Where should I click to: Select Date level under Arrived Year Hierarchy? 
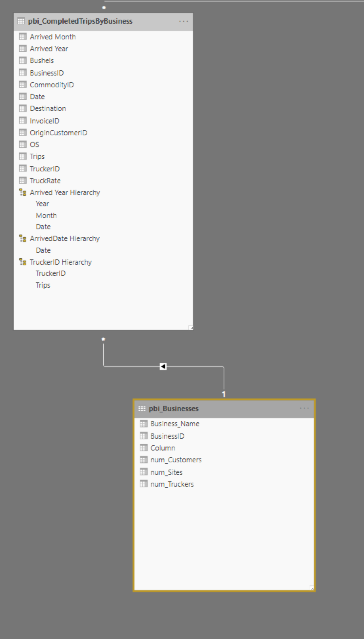[x=43, y=227]
